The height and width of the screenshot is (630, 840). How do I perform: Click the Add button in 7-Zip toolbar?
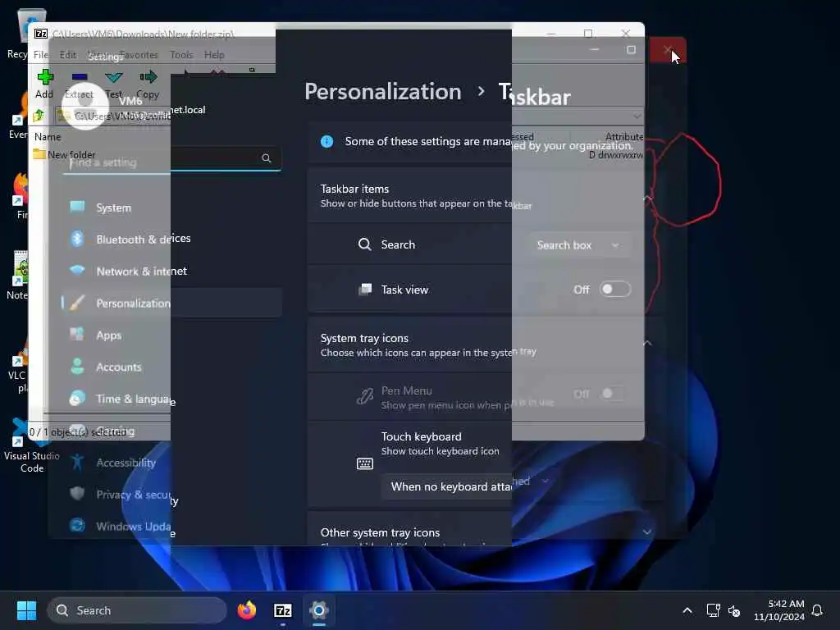pyautogui.click(x=44, y=84)
